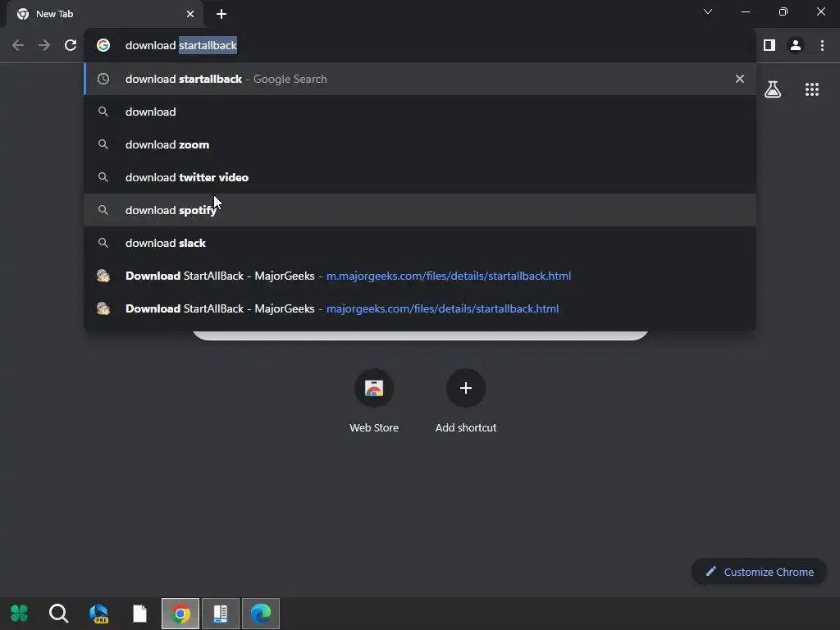Click the search icon beside 'download zoom'
The image size is (840, 630).
(x=103, y=144)
